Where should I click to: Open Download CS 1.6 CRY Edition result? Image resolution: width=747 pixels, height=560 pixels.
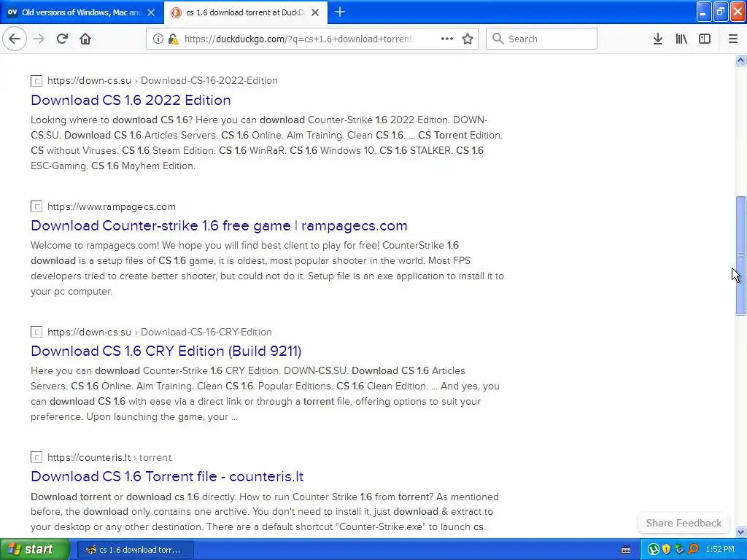tap(166, 351)
